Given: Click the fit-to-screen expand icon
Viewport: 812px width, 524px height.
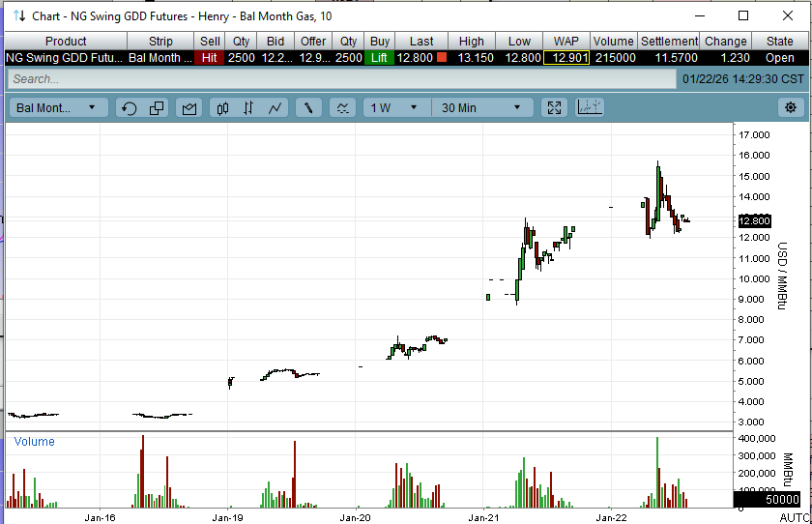Looking at the screenshot, I should 554,107.
